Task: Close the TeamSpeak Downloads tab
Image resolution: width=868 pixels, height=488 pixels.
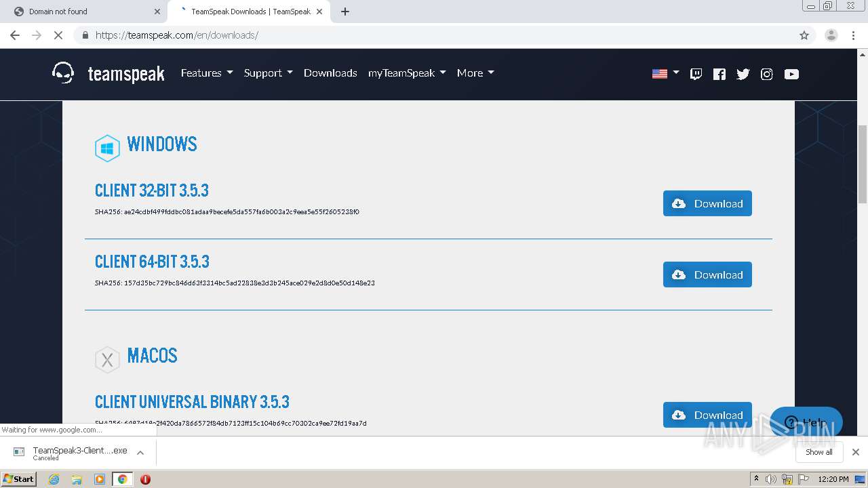Action: coord(319,12)
